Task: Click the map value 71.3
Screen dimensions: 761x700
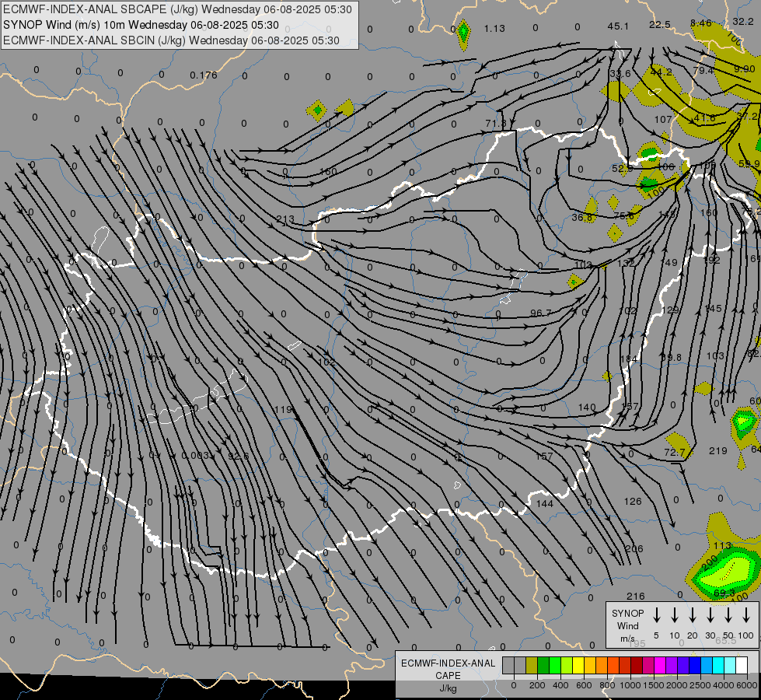Action: click(x=495, y=124)
